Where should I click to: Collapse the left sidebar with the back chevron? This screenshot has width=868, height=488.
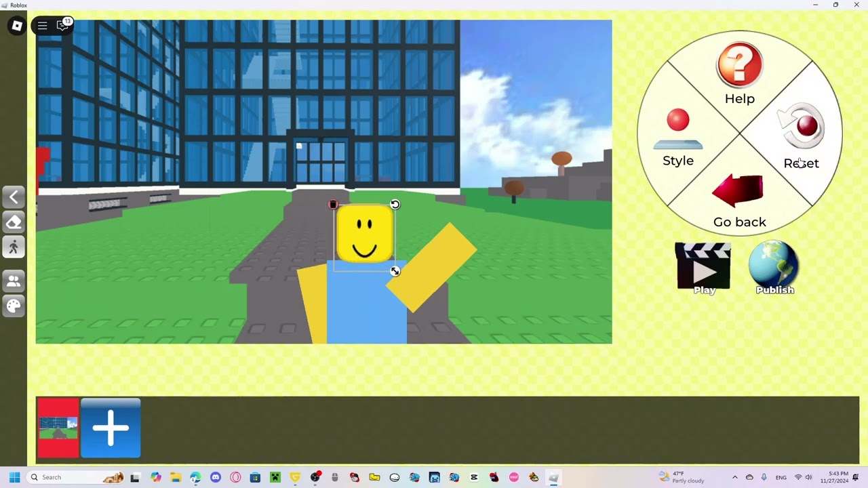click(14, 197)
